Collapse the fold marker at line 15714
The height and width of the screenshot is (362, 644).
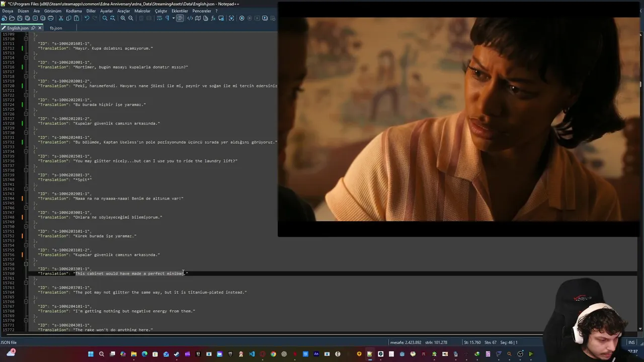(x=26, y=58)
